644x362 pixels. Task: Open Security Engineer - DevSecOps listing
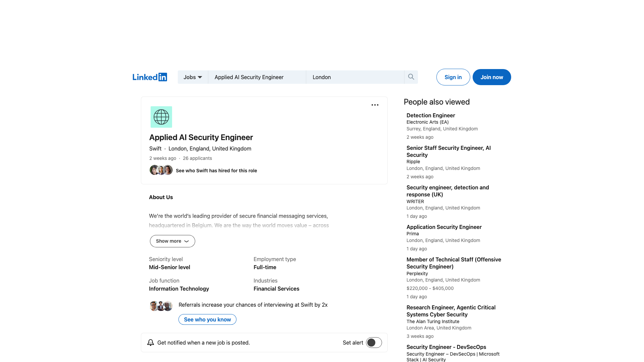(x=446, y=347)
